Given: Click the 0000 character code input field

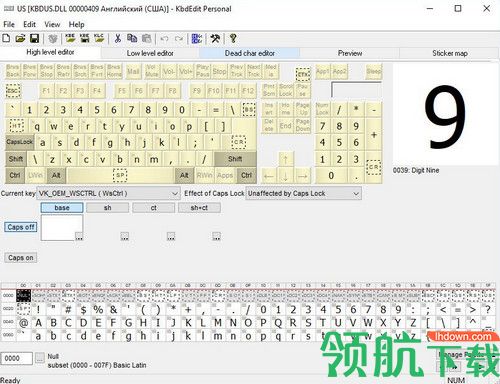Looking at the screenshot, I should (x=16, y=358).
